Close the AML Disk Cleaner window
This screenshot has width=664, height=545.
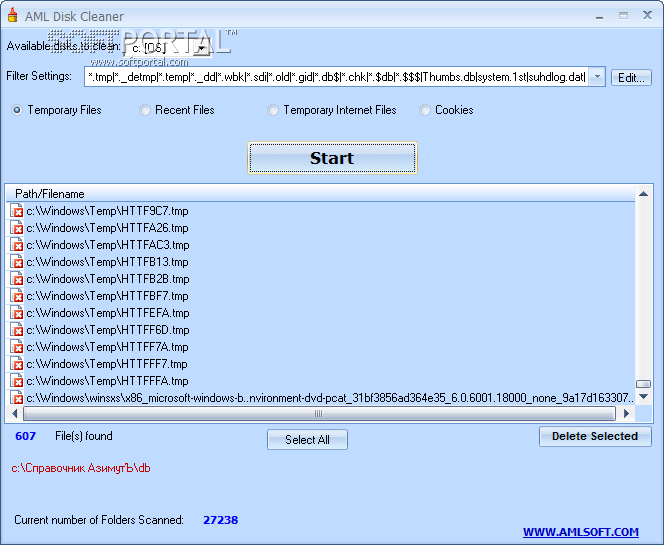pyautogui.click(x=647, y=15)
